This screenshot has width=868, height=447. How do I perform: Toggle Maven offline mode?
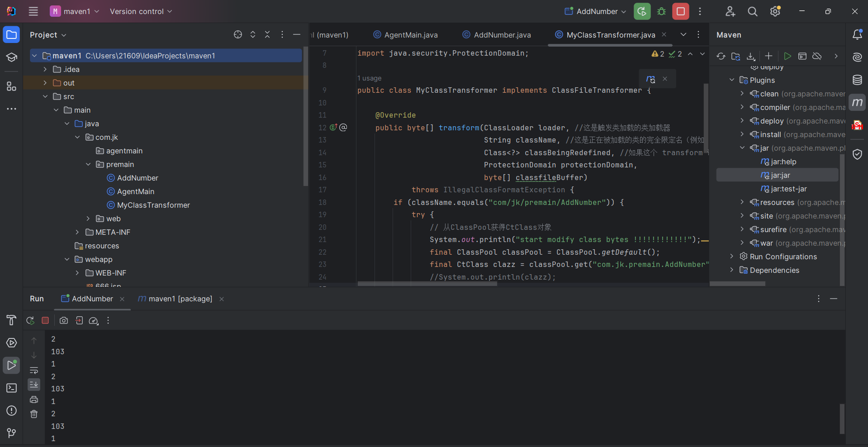[817, 56]
